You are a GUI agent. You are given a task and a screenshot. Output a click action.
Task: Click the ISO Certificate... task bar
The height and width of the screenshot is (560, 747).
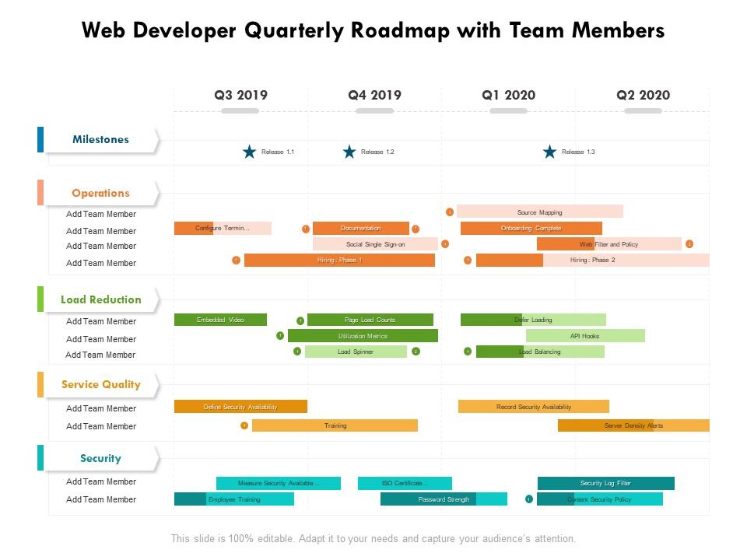click(405, 483)
